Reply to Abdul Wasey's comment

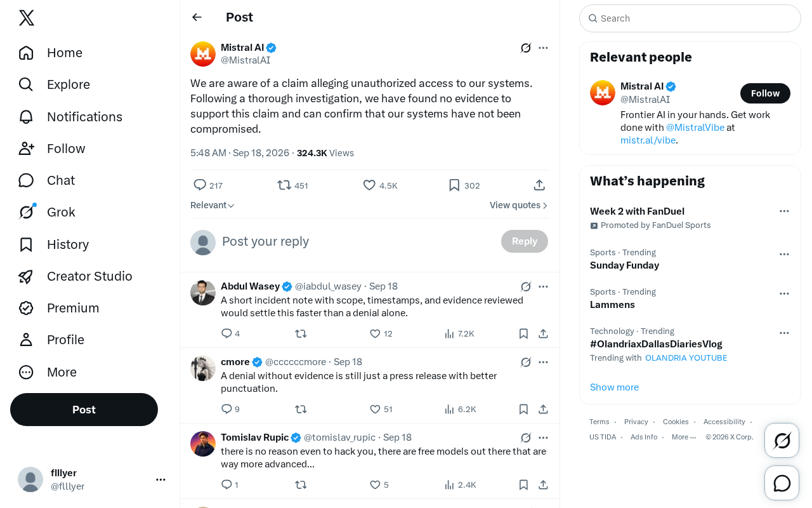(x=226, y=333)
